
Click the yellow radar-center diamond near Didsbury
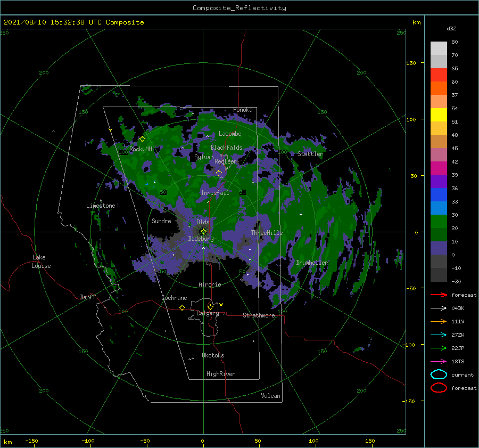pyautogui.click(x=203, y=232)
